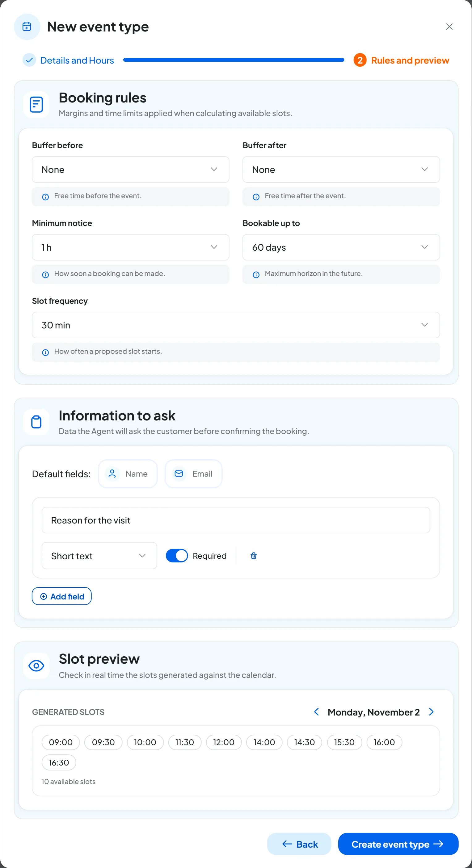Open the Buffer after dropdown
Image resolution: width=472 pixels, height=868 pixels.
[341, 169]
